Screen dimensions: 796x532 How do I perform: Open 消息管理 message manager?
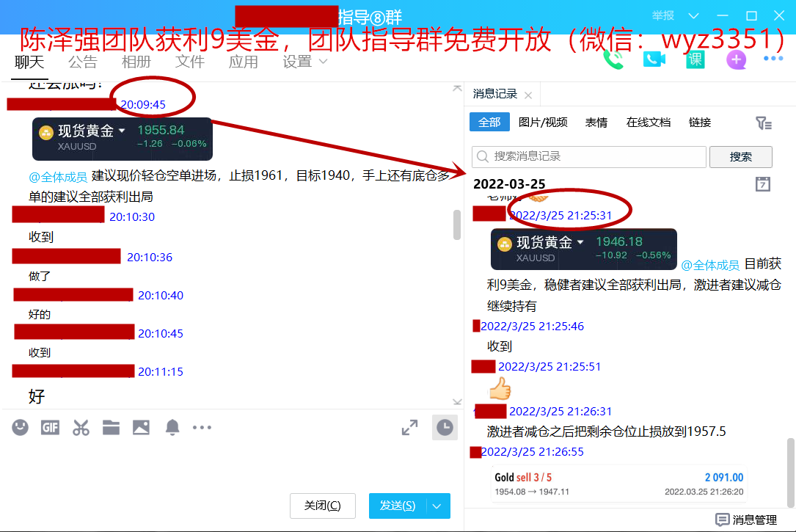(746, 520)
